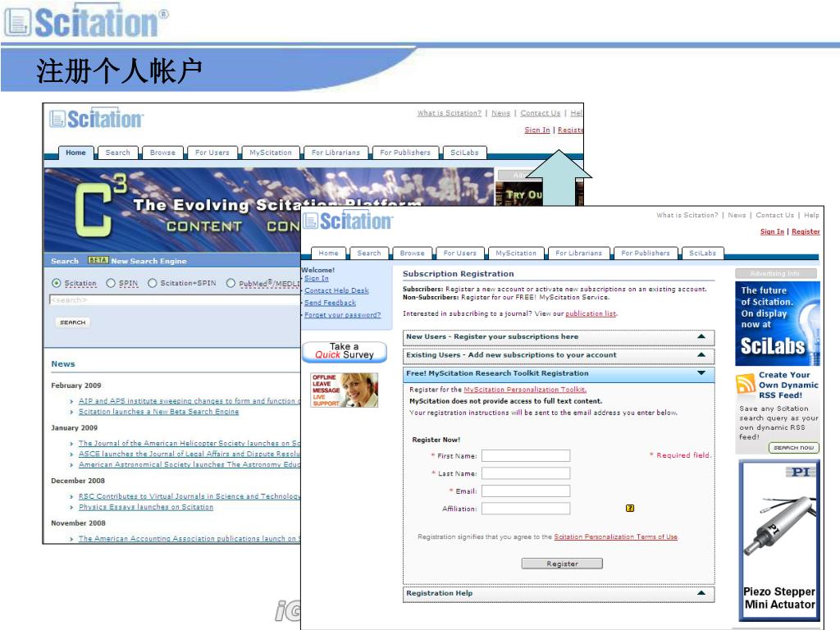Switch to SciLabs tab on registration page
Viewport: 840px width, 630px height.
702,253
